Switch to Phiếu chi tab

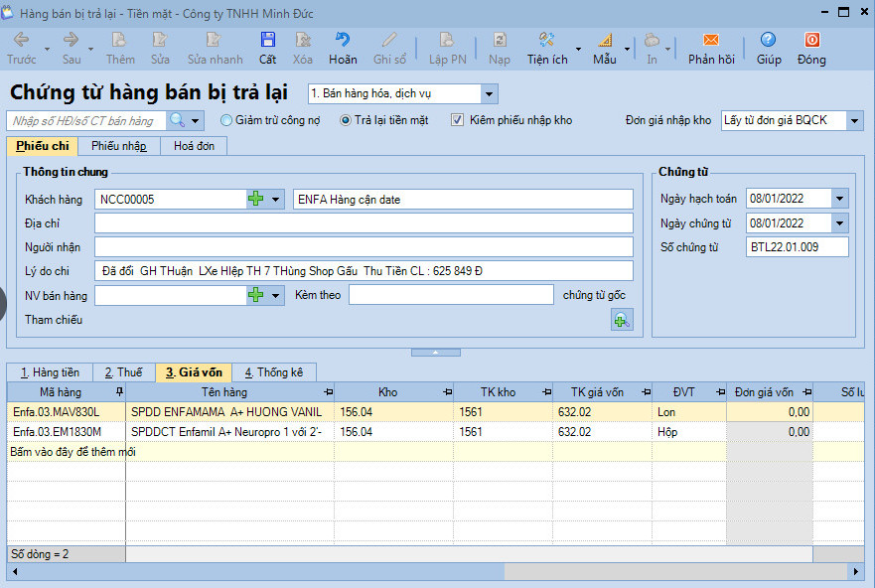point(43,146)
